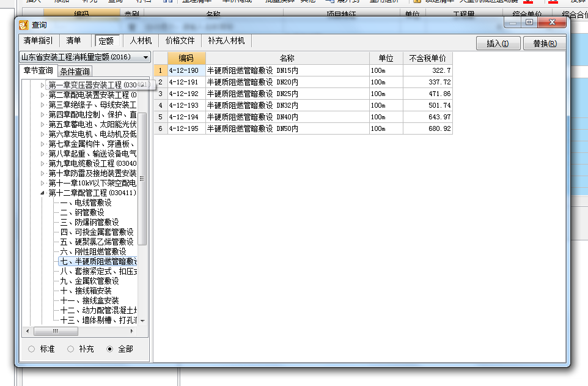The width and height of the screenshot is (588, 386).
Task: Expand 第二章配电装置安装工程 node
Action: click(42, 95)
